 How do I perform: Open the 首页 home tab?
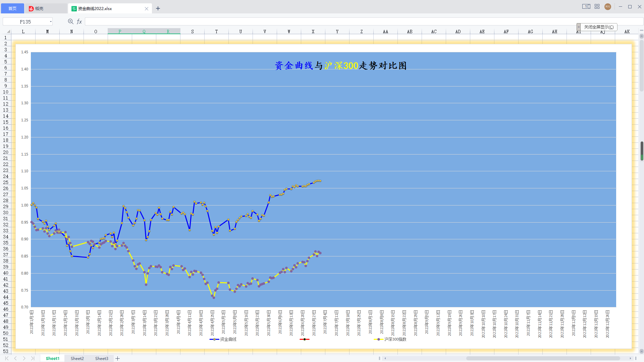12,8
